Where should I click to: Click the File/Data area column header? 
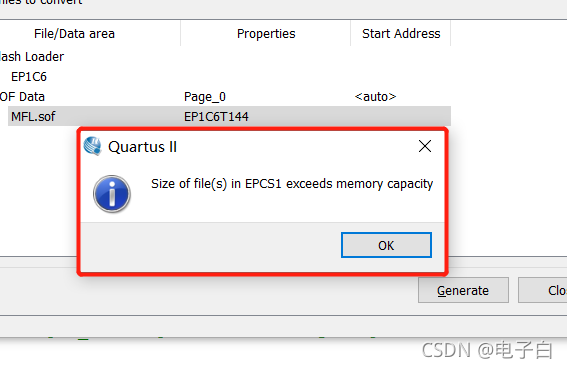click(74, 34)
